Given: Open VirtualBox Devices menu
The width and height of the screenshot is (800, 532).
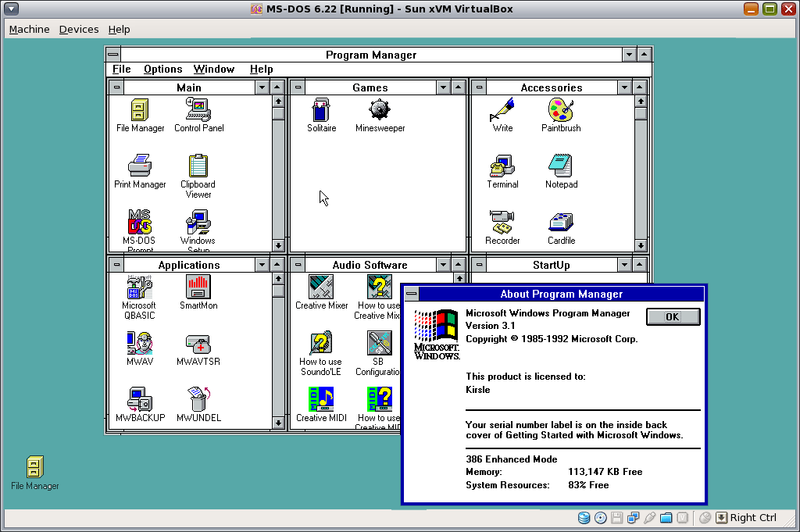Looking at the screenshot, I should coord(79,29).
